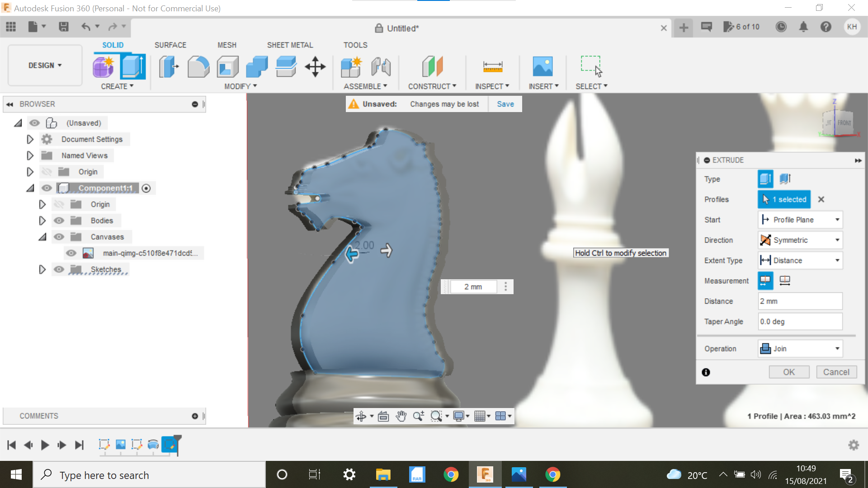
Task: Select the New Component tool under Assemble
Action: coord(352,66)
